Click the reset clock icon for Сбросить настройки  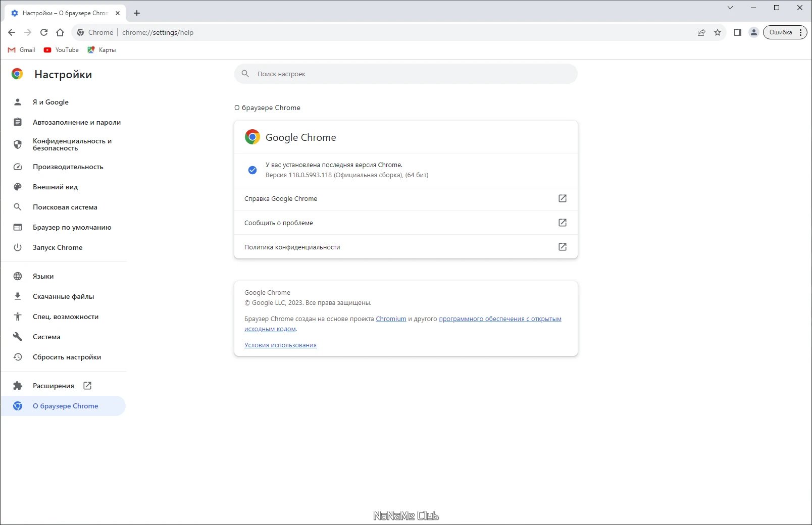[x=18, y=357]
